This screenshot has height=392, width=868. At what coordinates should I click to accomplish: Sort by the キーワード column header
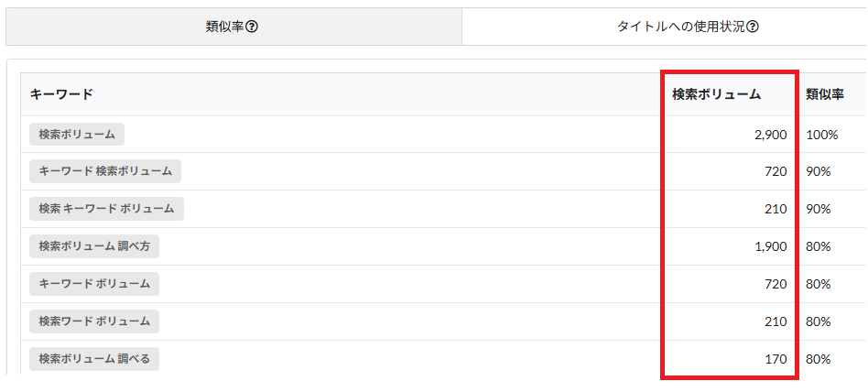[61, 94]
